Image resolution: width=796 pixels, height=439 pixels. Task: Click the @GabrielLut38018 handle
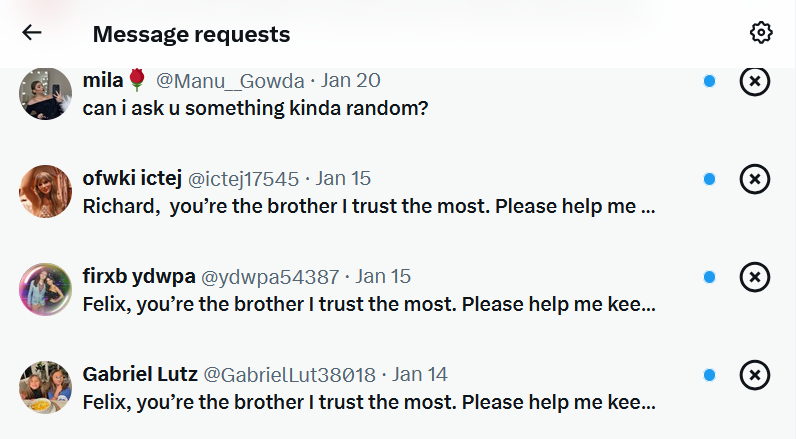[290, 375]
